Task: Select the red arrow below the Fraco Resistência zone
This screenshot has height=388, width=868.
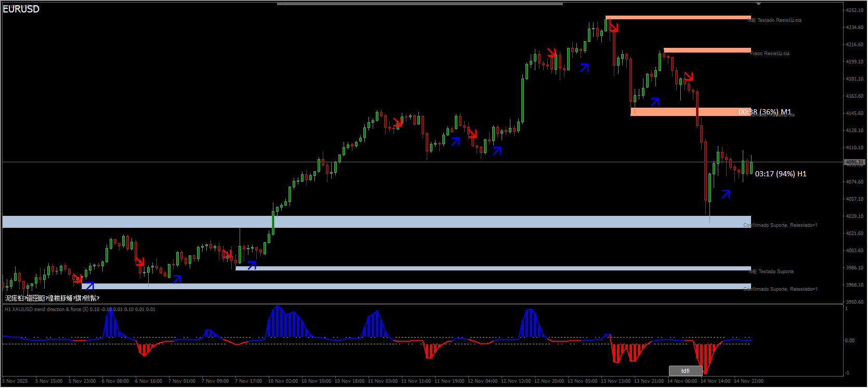Action: tap(688, 76)
